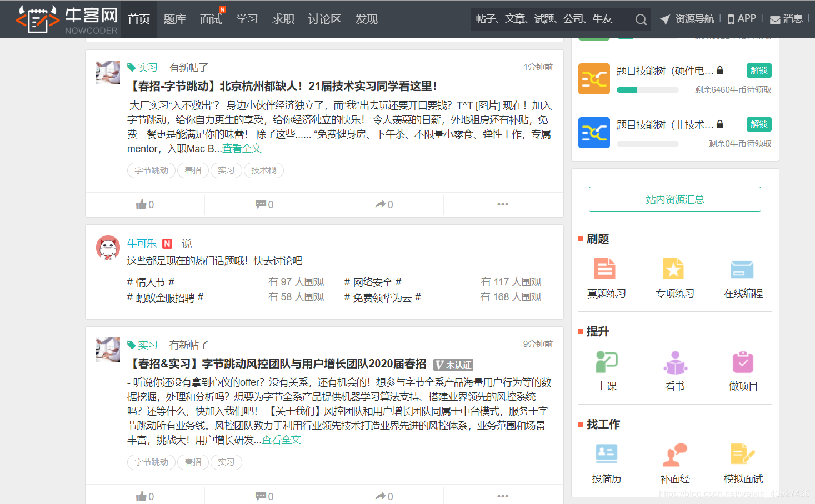
Task: Click avatar of the 风控团队 post author
Action: tap(108, 350)
